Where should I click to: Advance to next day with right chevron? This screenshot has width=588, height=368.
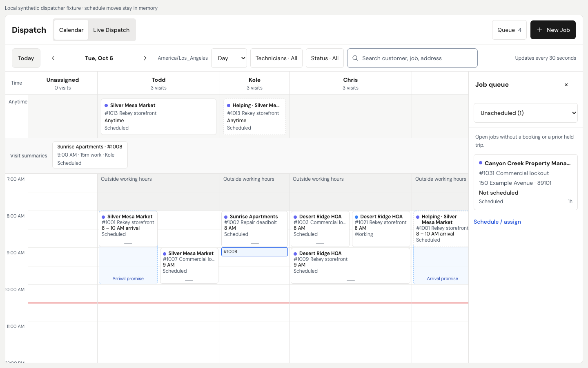coord(145,58)
